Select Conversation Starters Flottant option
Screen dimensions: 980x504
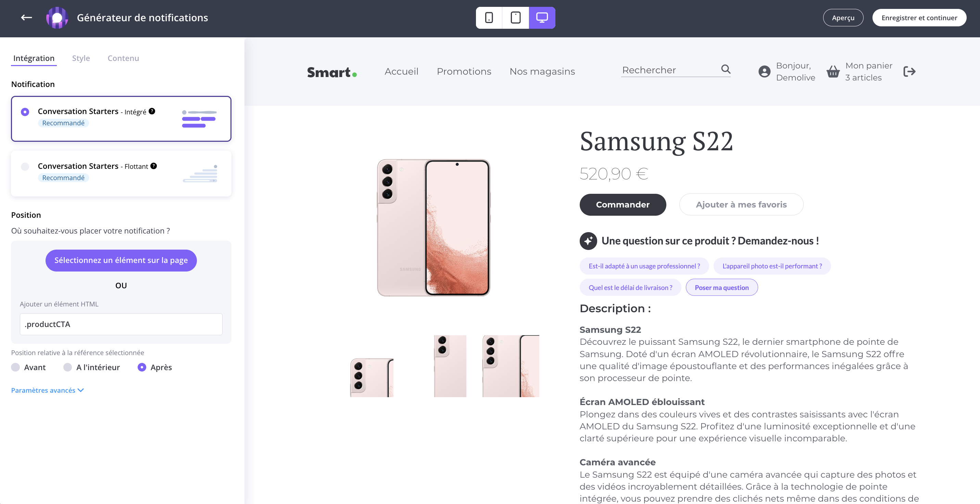pos(25,167)
